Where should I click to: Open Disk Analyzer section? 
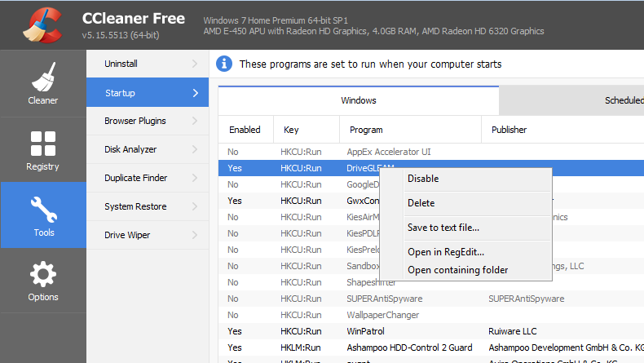pos(148,149)
